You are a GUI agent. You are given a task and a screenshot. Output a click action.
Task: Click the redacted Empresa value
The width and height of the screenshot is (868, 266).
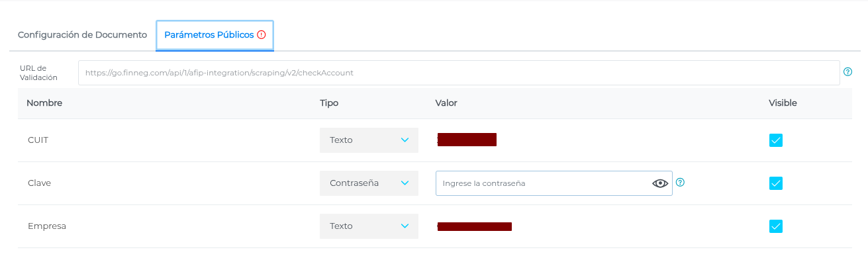pos(475,227)
